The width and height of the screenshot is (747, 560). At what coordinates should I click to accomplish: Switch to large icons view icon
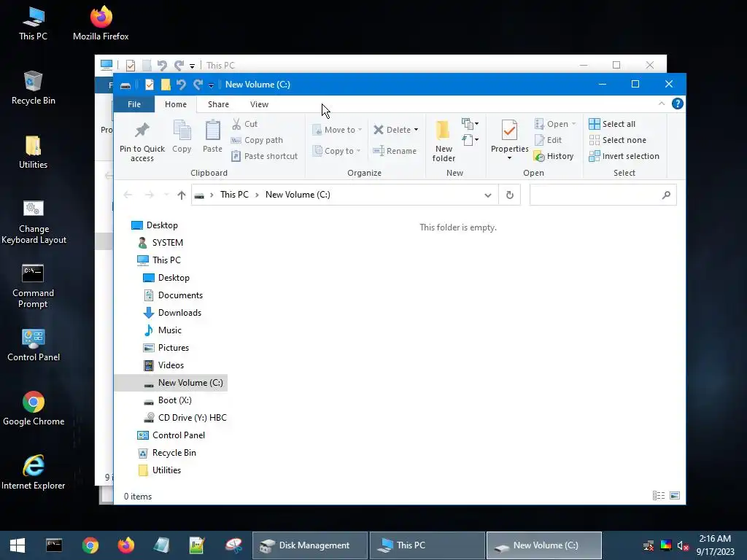[x=675, y=496]
